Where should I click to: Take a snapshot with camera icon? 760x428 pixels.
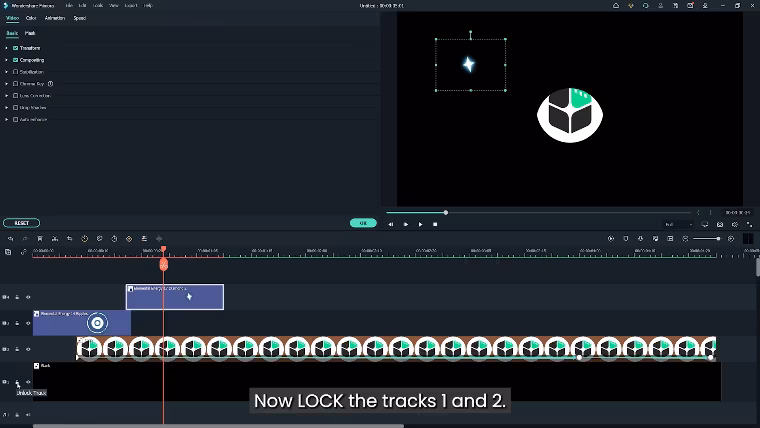pos(720,224)
